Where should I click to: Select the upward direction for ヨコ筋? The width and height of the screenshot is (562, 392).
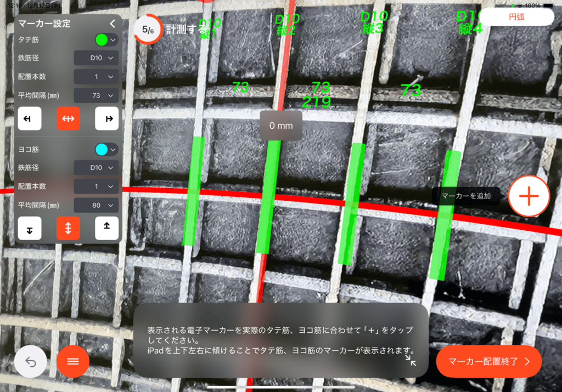[106, 229]
